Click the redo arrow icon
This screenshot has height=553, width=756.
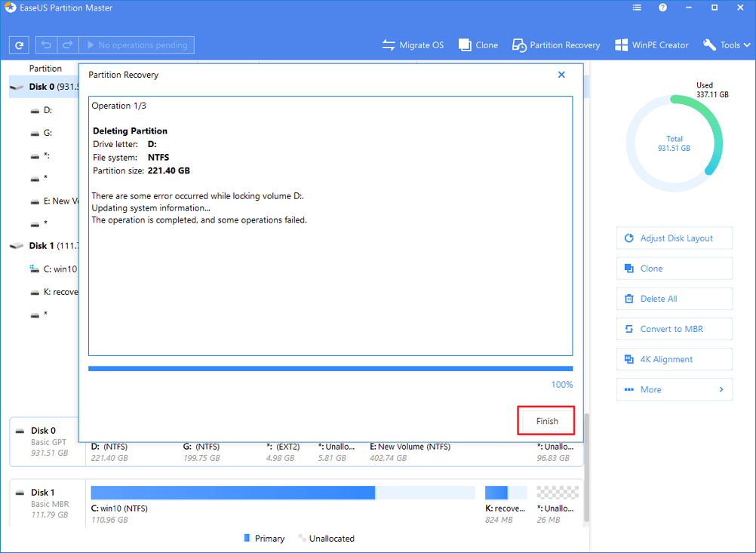click(x=66, y=45)
